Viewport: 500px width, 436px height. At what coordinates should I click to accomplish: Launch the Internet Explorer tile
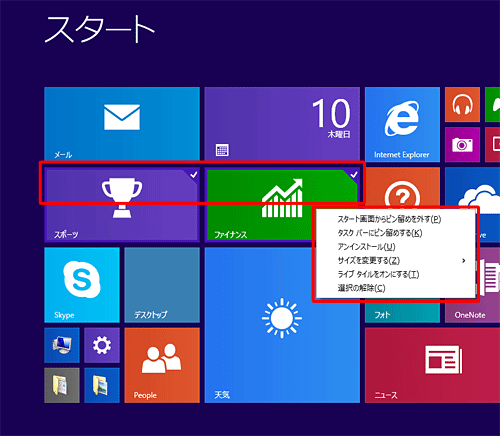click(x=402, y=125)
